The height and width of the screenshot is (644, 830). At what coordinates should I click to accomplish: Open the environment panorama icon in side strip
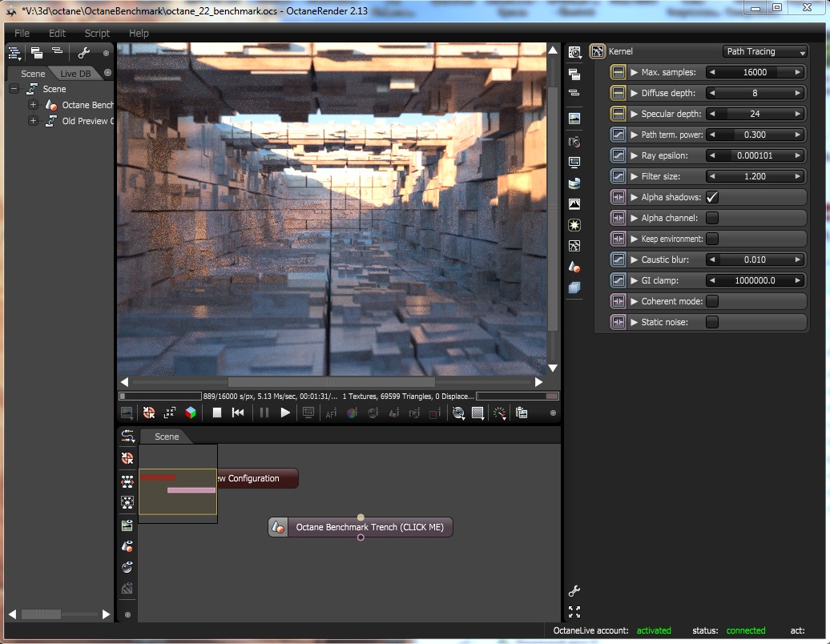574,183
